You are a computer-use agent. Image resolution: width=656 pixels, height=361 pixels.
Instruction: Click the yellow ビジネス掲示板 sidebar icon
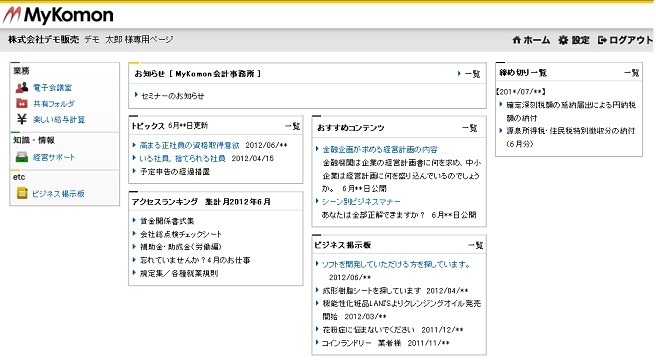pos(22,193)
